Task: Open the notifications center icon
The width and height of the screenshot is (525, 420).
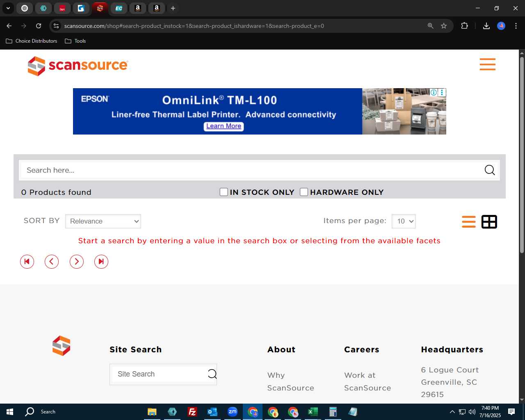Action: pyautogui.click(x=511, y=412)
